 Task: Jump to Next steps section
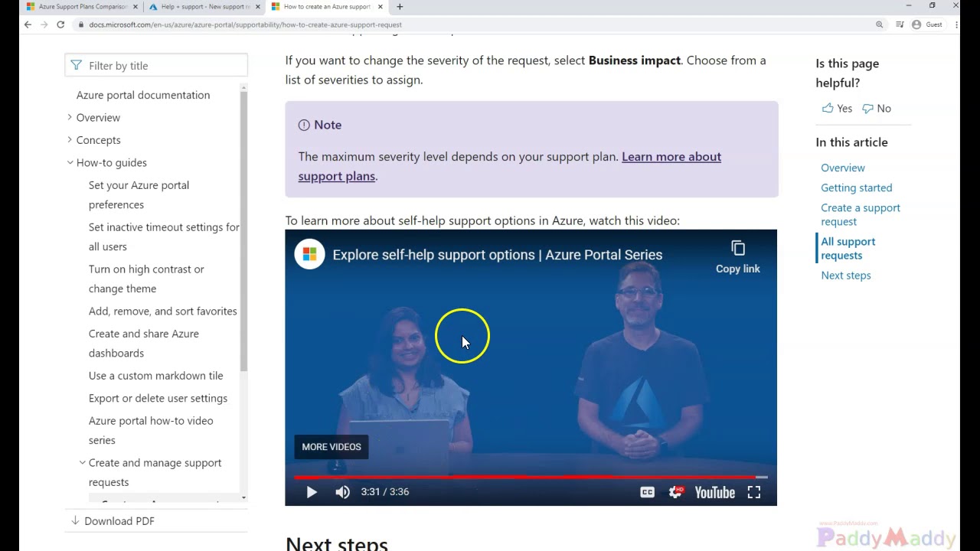pyautogui.click(x=846, y=275)
